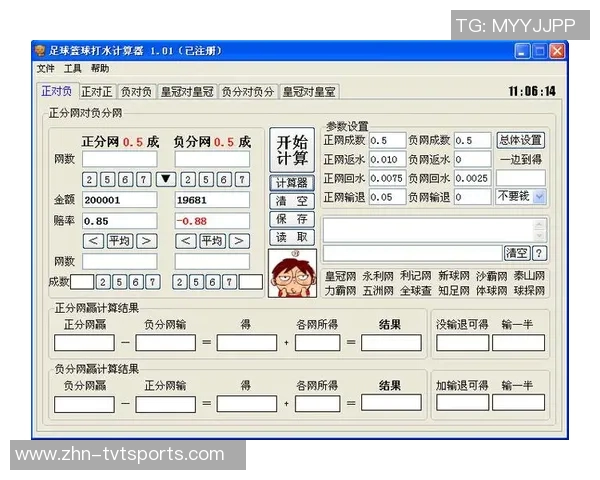The width and height of the screenshot is (600, 480).
Task: Click 正分网 top row button 6
Action: (125, 180)
